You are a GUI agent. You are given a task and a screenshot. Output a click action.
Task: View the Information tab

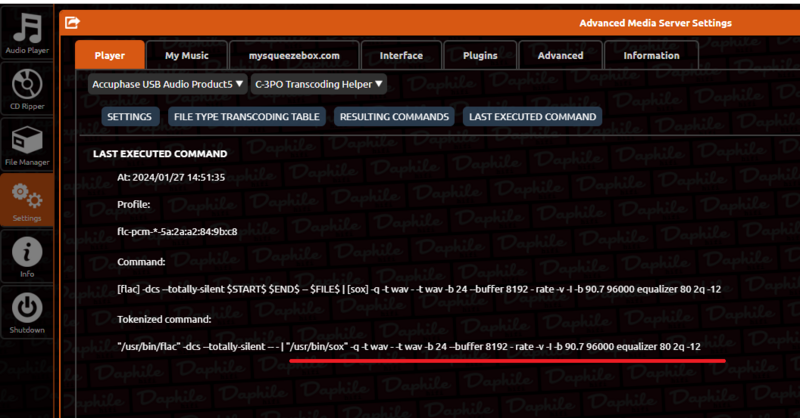(x=651, y=56)
